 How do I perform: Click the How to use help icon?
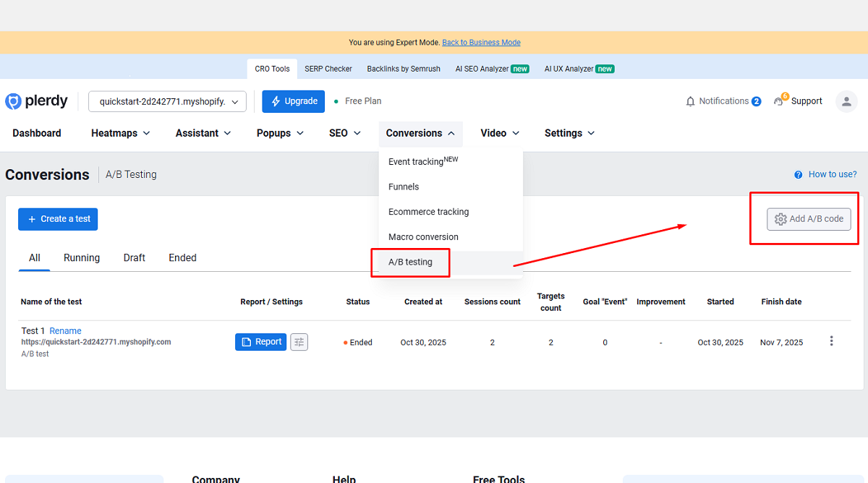point(799,175)
